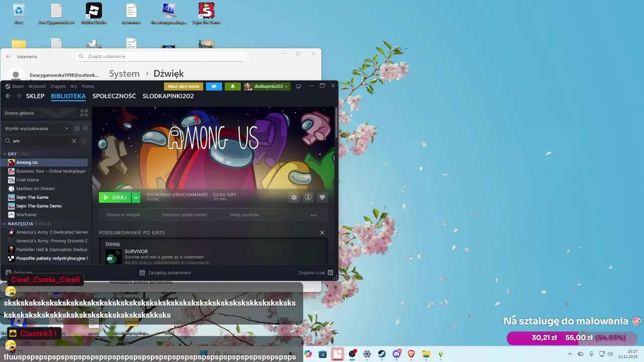Click the Masz alert konta button
Screen dimensions: 644x362
pos(184,86)
